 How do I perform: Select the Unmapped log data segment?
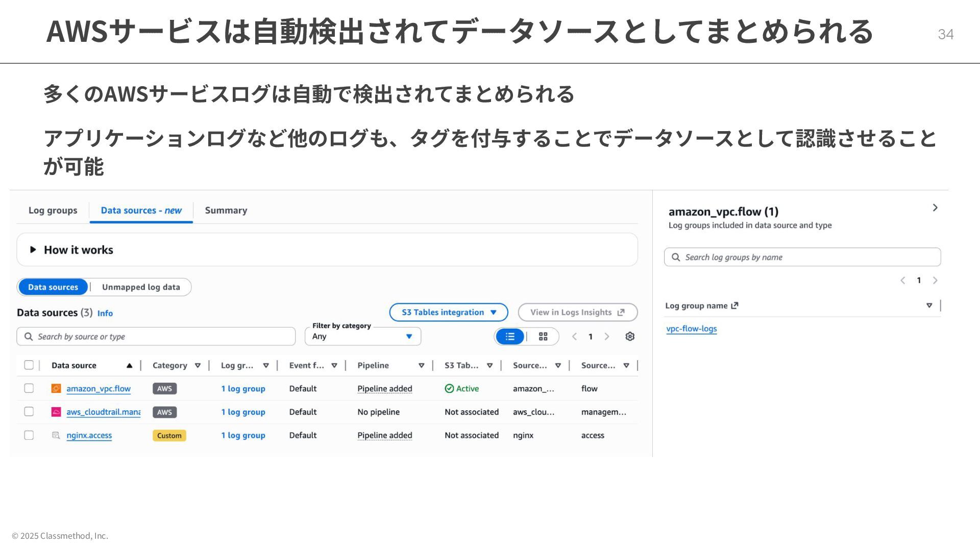click(141, 287)
